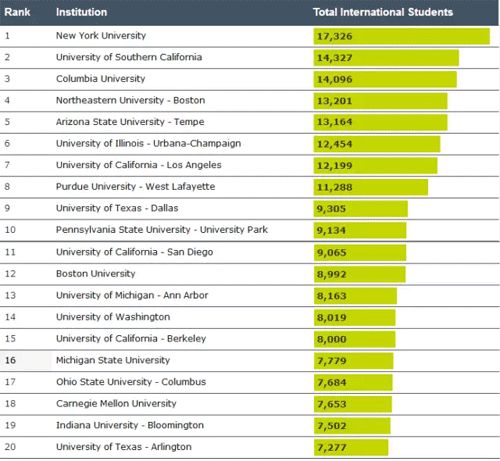Click the 7,502 bar for Indiana

[x=352, y=426]
